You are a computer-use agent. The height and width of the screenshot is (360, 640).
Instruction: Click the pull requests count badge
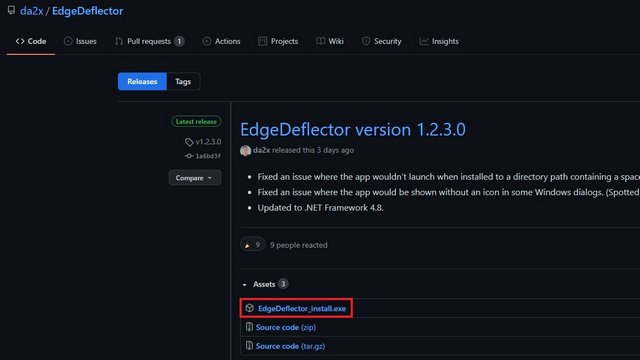point(179,41)
